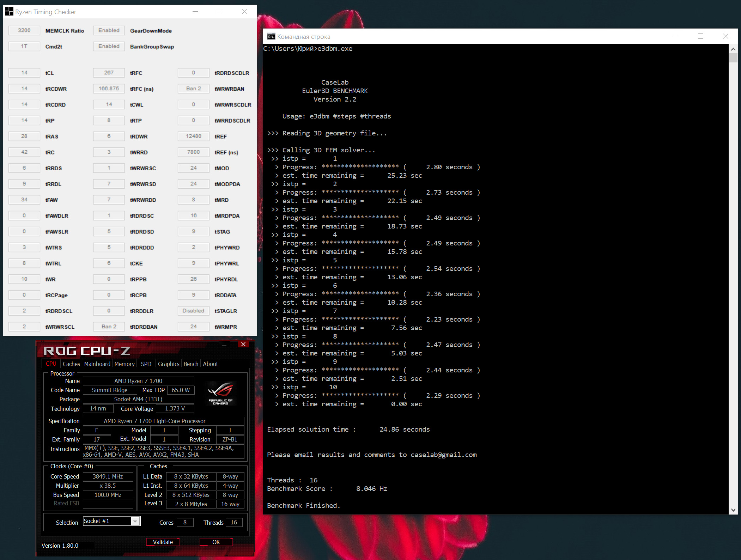Click the console vertical scrollbar thumb

[733, 58]
